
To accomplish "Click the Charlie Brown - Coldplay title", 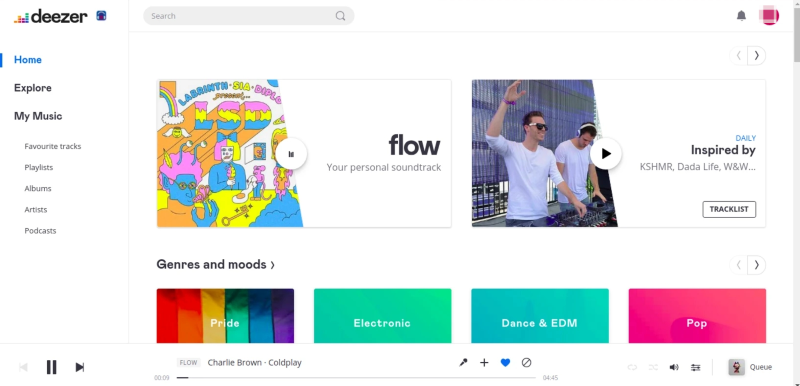I will (x=255, y=363).
